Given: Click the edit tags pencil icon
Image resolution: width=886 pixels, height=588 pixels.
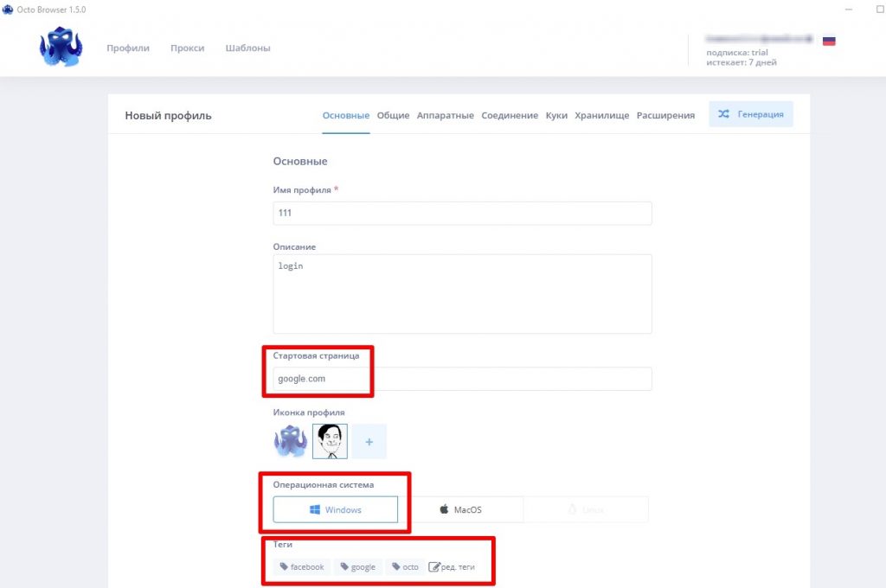Looking at the screenshot, I should point(434,566).
